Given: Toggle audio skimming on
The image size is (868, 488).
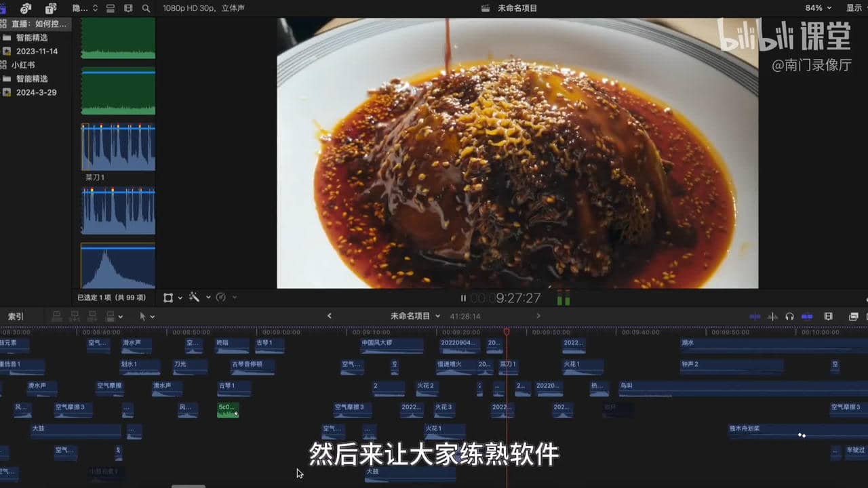Looking at the screenshot, I should (x=773, y=316).
